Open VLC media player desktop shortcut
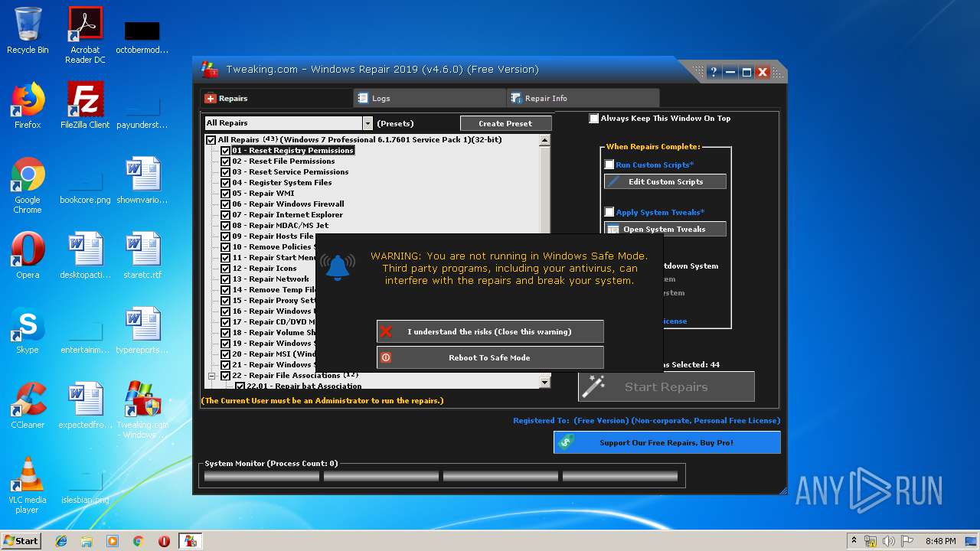 pyautogui.click(x=28, y=485)
